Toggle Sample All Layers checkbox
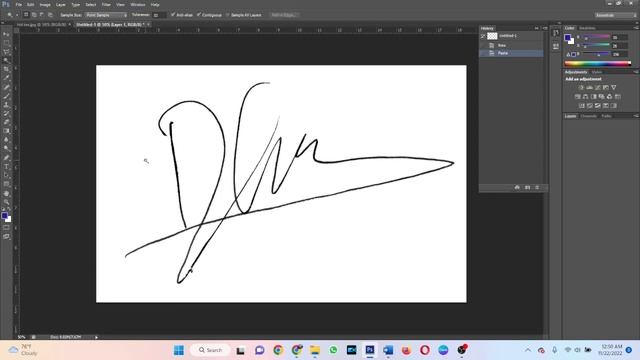The width and height of the screenshot is (640, 360). click(x=228, y=15)
